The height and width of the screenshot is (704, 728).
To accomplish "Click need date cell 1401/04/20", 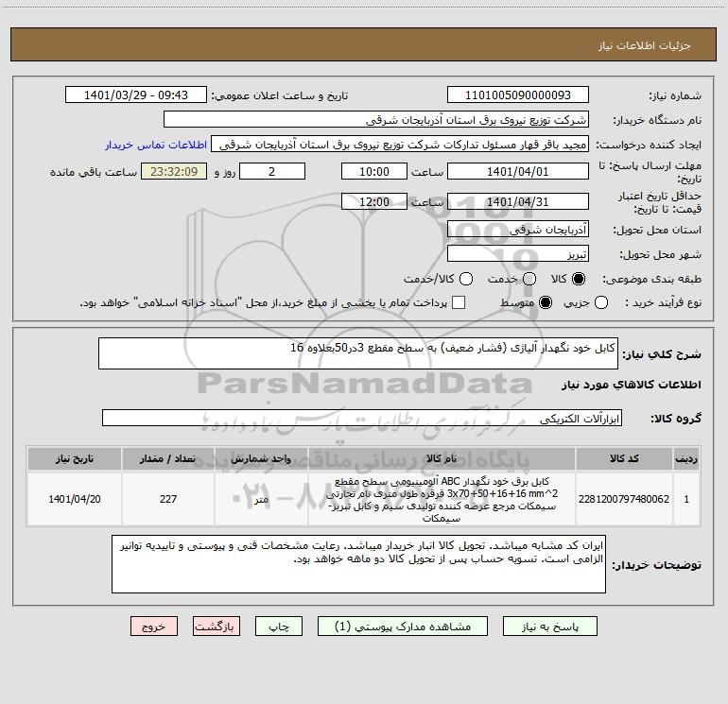I will click(x=75, y=499).
